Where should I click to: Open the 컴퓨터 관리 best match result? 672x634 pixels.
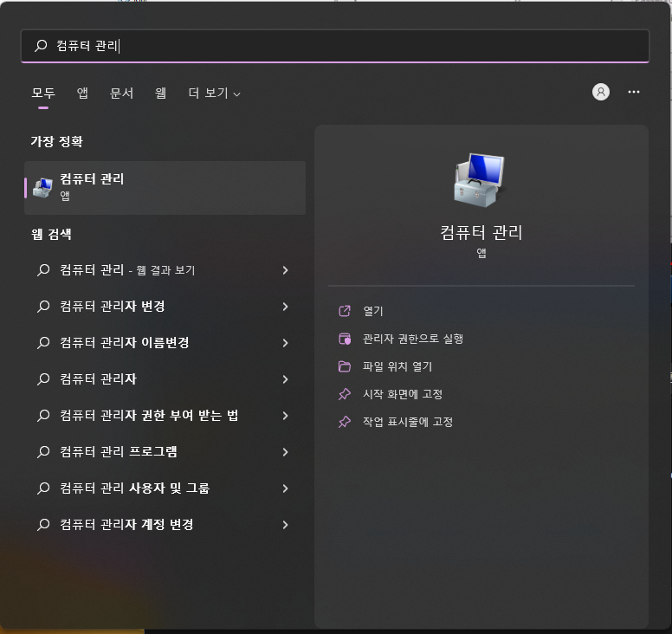(x=165, y=188)
